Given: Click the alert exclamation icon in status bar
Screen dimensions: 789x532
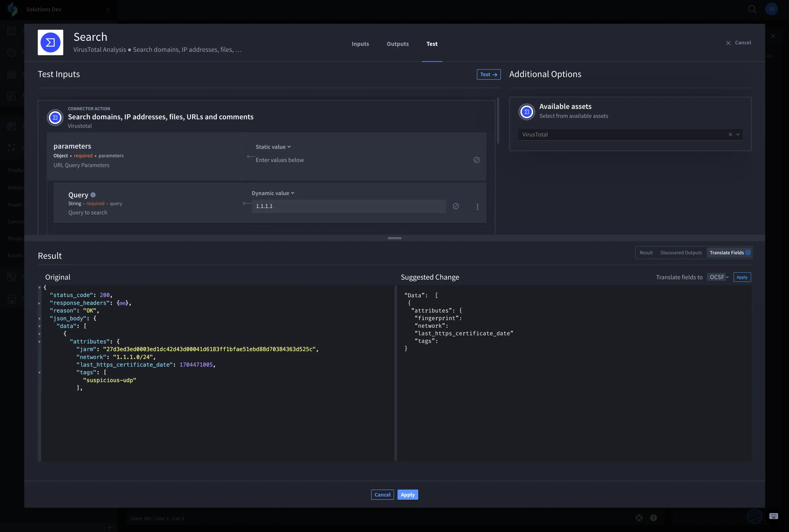Looking at the screenshot, I should click(653, 517).
